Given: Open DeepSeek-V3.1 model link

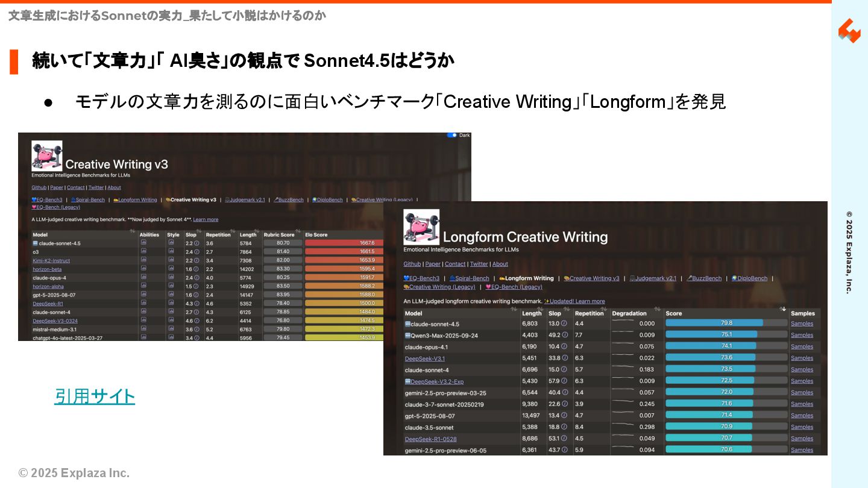Looking at the screenshot, I should click(425, 358).
